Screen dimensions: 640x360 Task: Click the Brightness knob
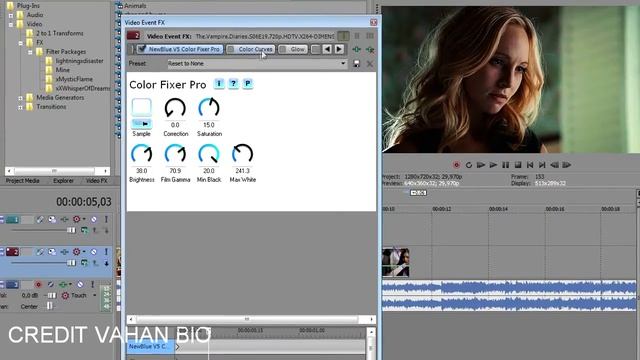pyautogui.click(x=142, y=154)
